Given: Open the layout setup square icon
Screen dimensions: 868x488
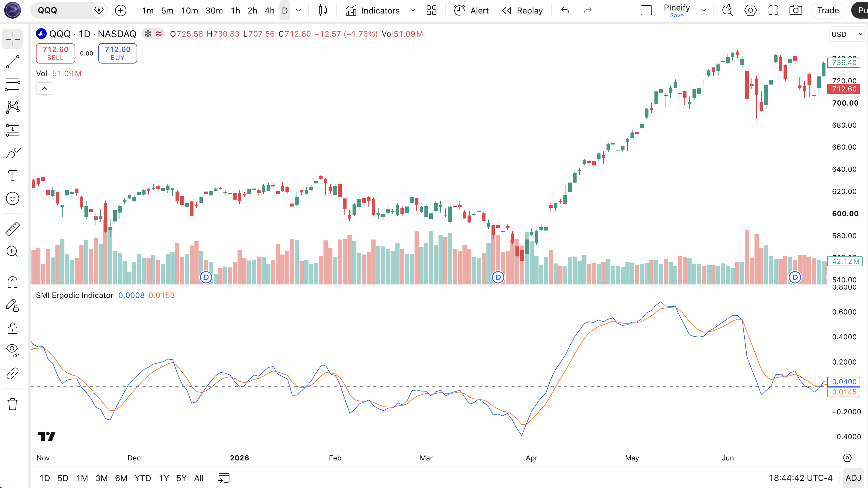Looking at the screenshot, I should click(x=646, y=10).
